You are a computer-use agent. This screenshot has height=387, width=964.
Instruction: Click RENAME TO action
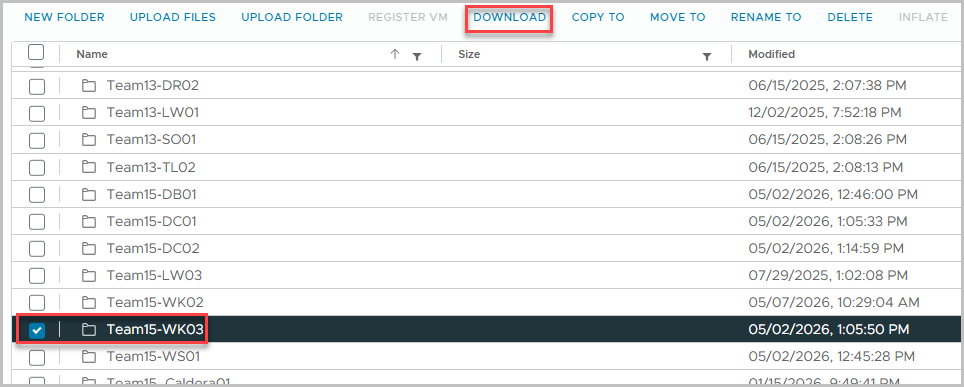766,17
